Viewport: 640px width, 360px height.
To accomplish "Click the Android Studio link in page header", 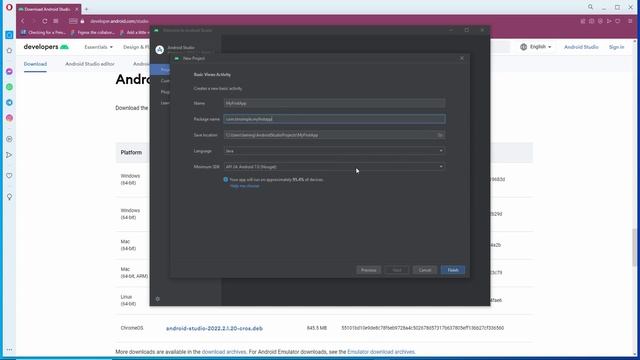I will pyautogui.click(x=581, y=47).
